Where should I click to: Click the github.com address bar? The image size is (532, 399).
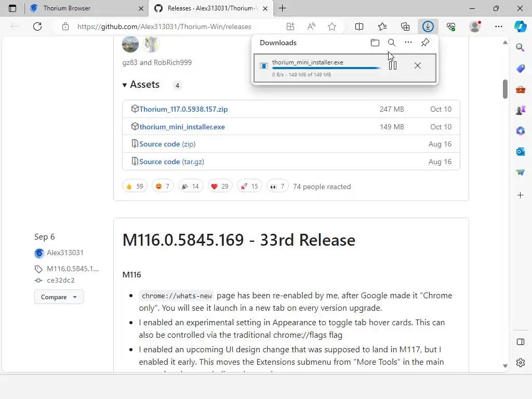point(164,26)
